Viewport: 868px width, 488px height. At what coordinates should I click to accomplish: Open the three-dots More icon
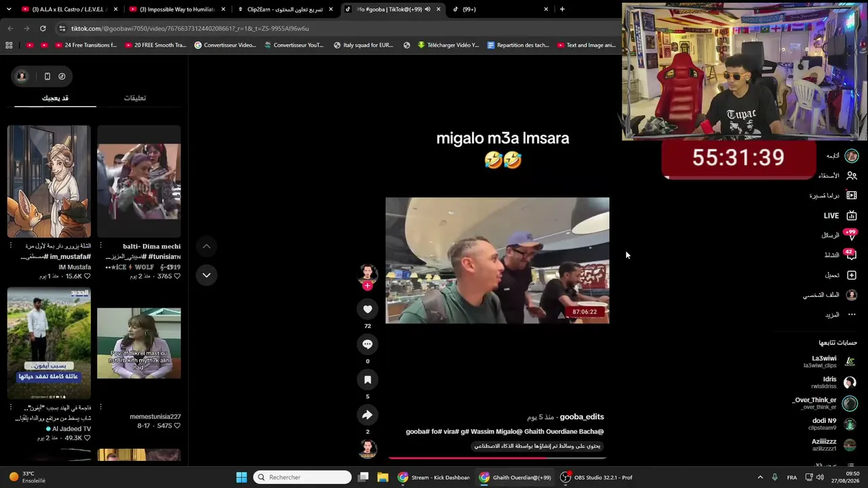(x=852, y=314)
